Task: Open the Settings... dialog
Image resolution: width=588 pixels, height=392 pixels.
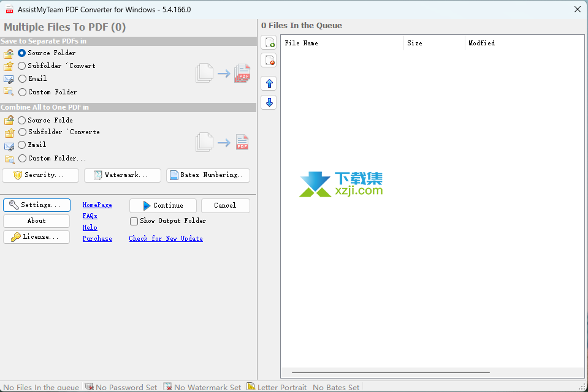Action: [x=37, y=205]
